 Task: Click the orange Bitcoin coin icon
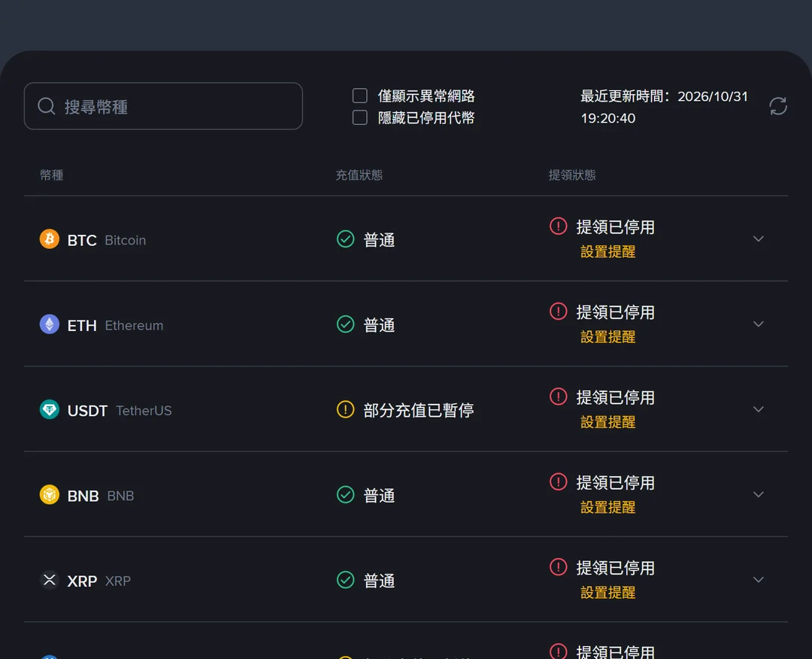click(x=49, y=238)
